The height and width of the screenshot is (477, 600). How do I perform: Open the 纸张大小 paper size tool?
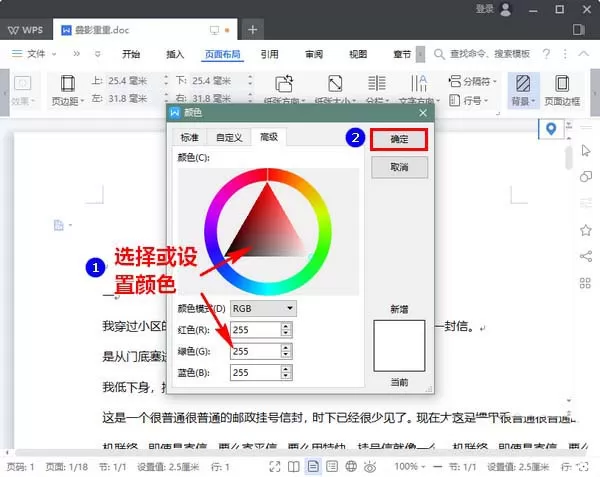coord(335,90)
